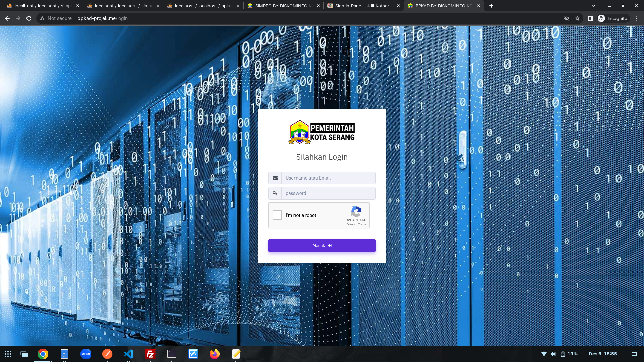Screen dimensions: 644x362
Task: Open the side panel icon
Action: 591,18
